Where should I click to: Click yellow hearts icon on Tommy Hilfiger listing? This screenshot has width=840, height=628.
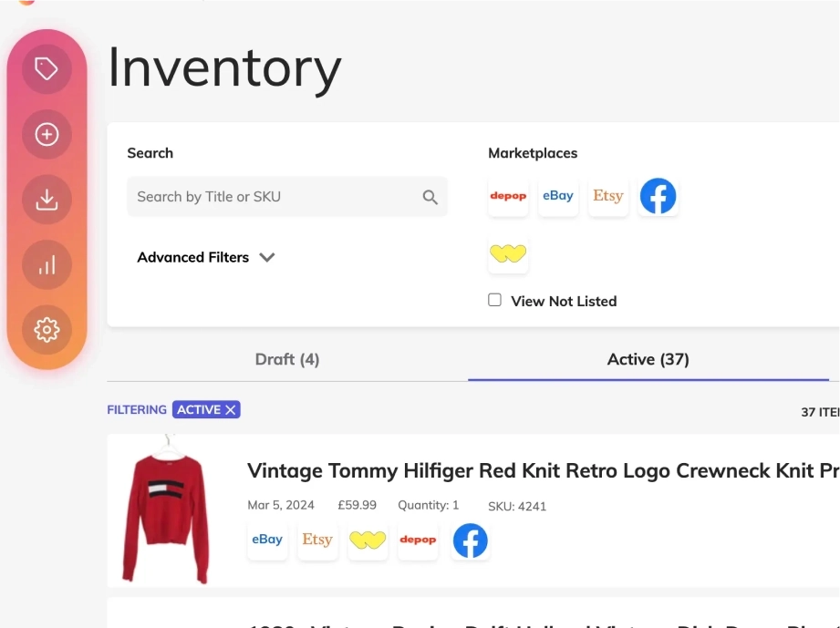pos(368,540)
